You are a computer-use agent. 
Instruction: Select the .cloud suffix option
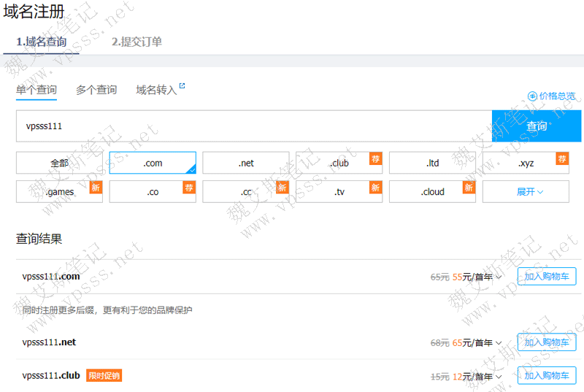tap(432, 192)
